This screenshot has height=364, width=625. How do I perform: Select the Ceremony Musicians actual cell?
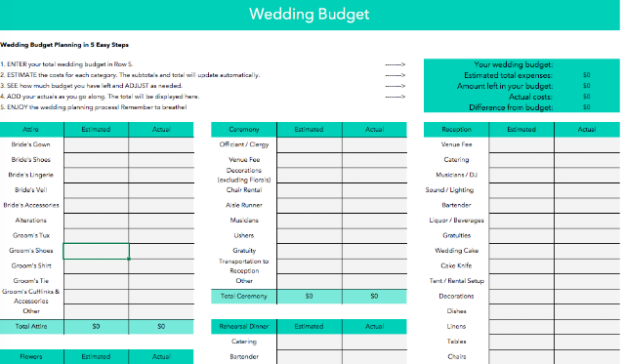pyautogui.click(x=375, y=221)
